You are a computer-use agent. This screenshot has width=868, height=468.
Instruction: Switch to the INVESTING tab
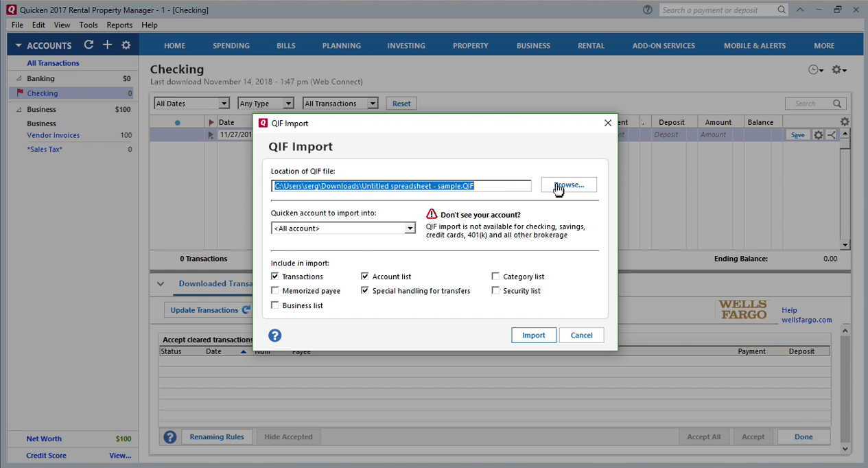click(x=406, y=45)
